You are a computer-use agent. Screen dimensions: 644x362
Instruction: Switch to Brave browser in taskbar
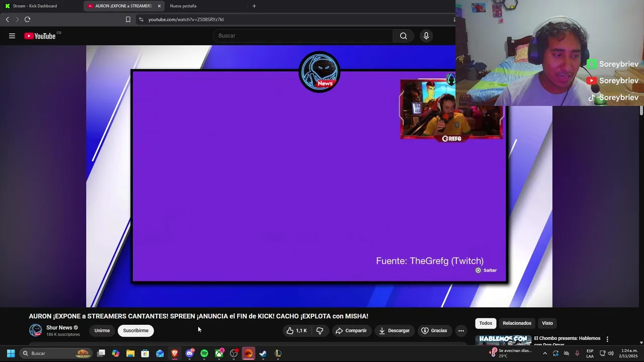tap(175, 353)
